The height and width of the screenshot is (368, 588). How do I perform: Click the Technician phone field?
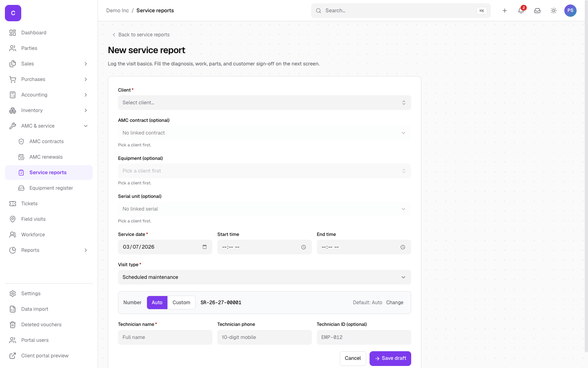pyautogui.click(x=265, y=337)
